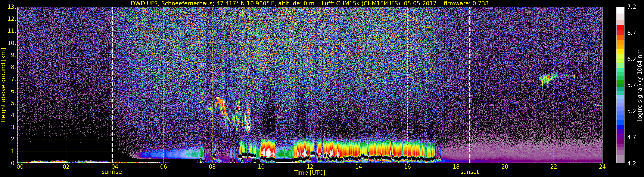Click the time axis tick '06'
The image size is (644, 177).
click(x=164, y=167)
